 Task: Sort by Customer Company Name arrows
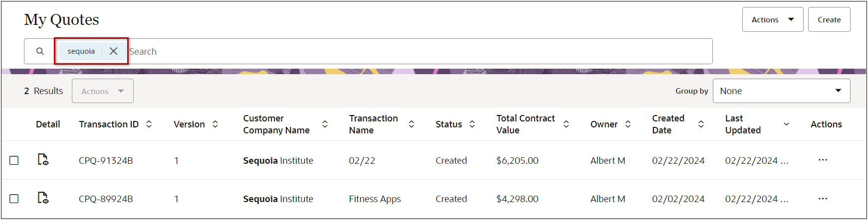point(325,124)
